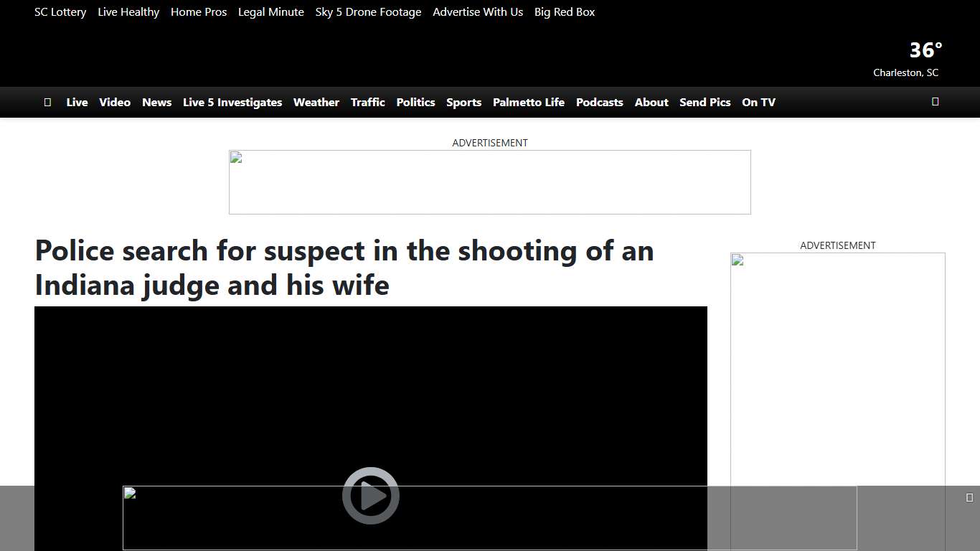Screen dimensions: 980x551
Task: Open the Advertise With Us page
Action: [478, 11]
